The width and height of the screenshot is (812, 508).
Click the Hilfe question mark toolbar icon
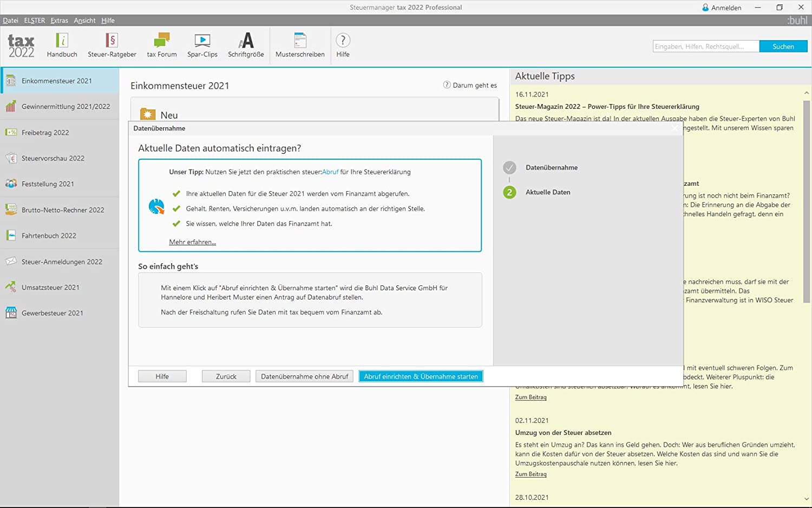pyautogui.click(x=343, y=41)
